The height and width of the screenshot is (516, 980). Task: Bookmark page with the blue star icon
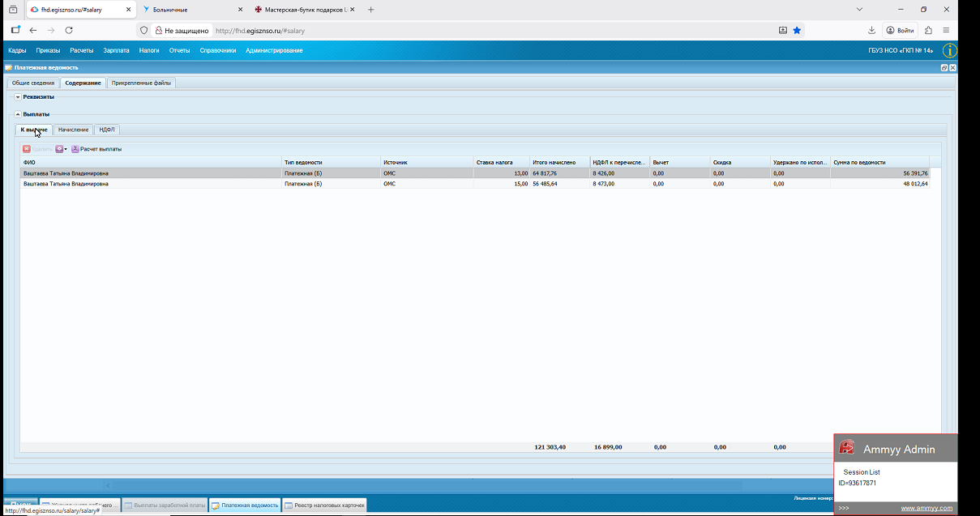797,30
